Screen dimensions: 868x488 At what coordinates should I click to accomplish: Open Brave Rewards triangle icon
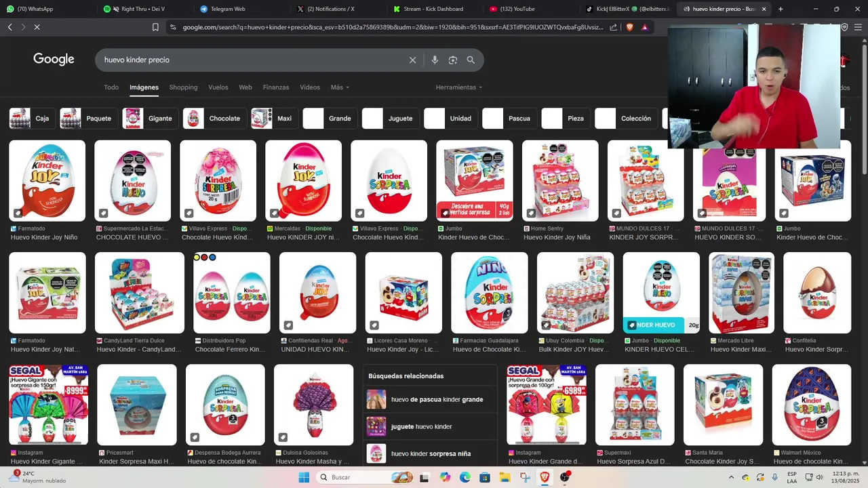point(644,27)
